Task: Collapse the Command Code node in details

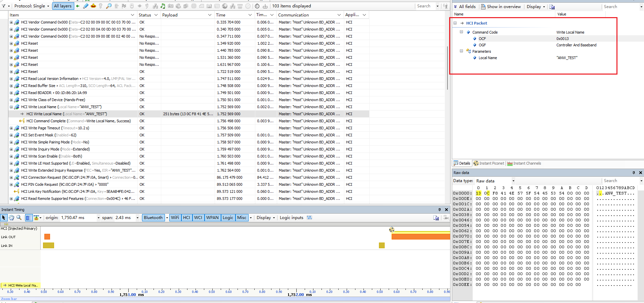Action: [462, 32]
